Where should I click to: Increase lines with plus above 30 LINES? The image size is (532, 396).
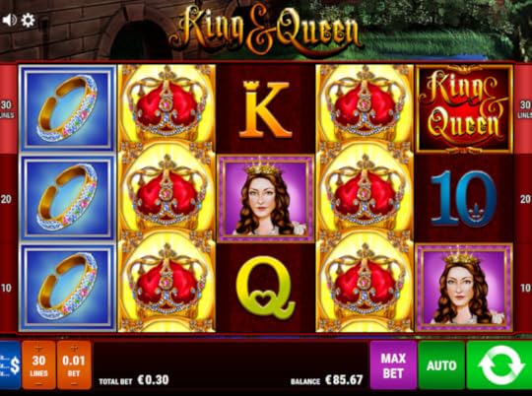click(38, 348)
